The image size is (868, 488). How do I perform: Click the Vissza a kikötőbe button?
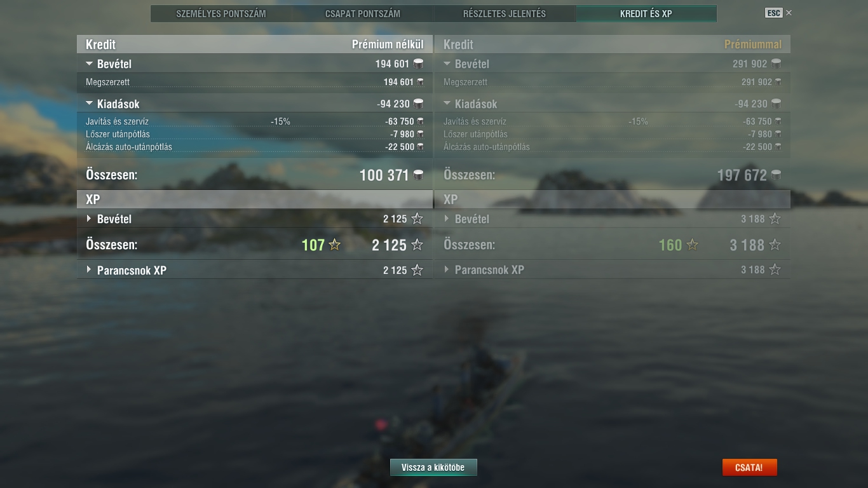coord(433,467)
